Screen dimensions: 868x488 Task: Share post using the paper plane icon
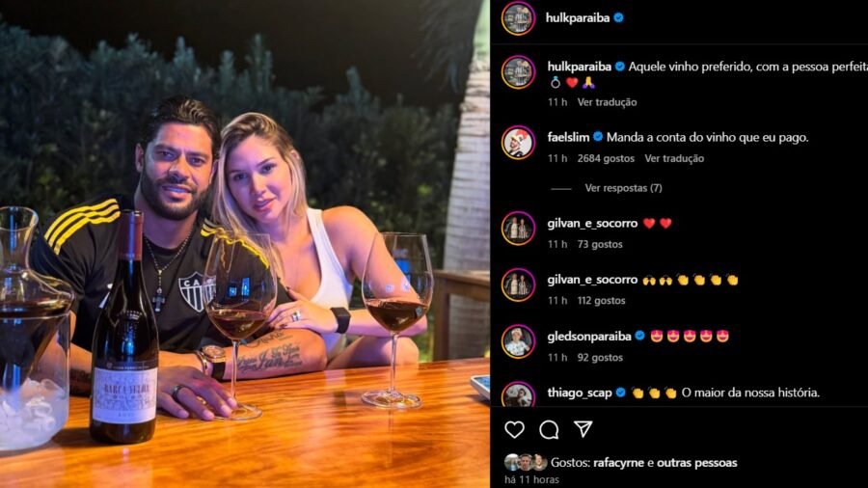(583, 429)
